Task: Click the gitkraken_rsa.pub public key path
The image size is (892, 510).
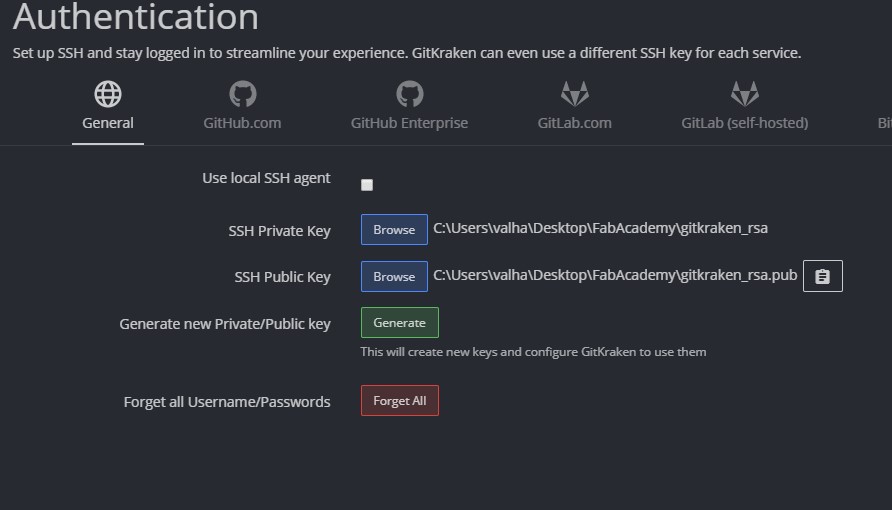Action: coord(615,275)
